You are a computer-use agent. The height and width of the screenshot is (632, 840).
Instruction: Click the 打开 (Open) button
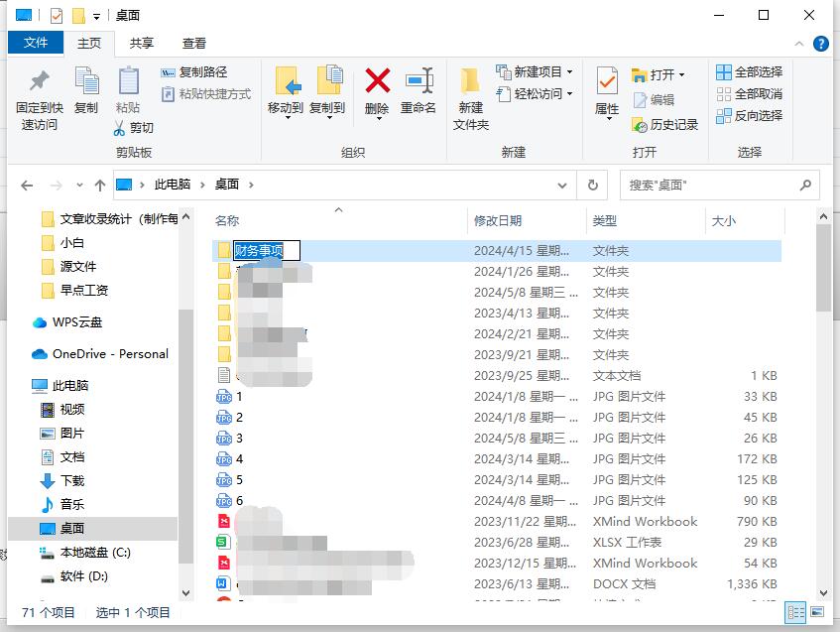(658, 72)
